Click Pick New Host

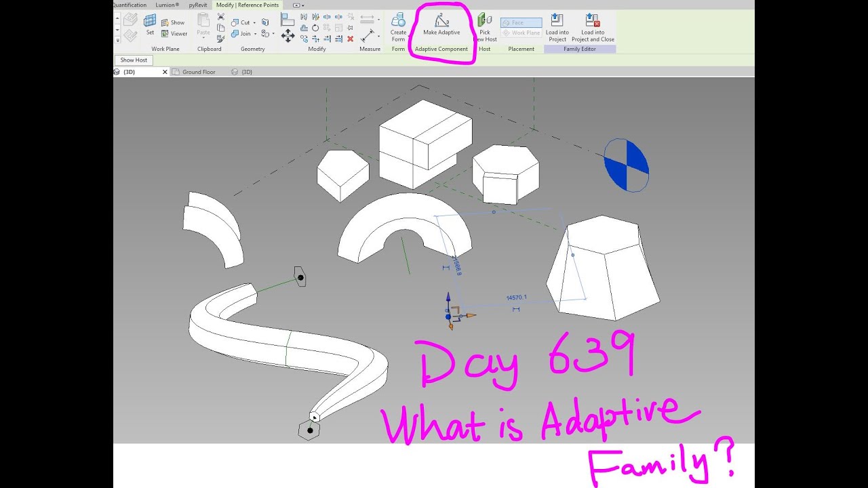[x=485, y=27]
